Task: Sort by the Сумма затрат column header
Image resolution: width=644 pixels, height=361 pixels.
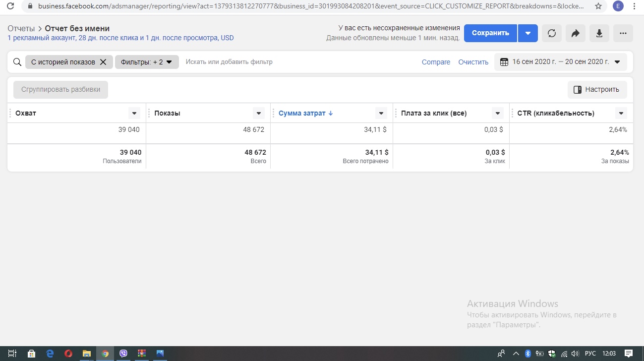Action: tap(305, 113)
